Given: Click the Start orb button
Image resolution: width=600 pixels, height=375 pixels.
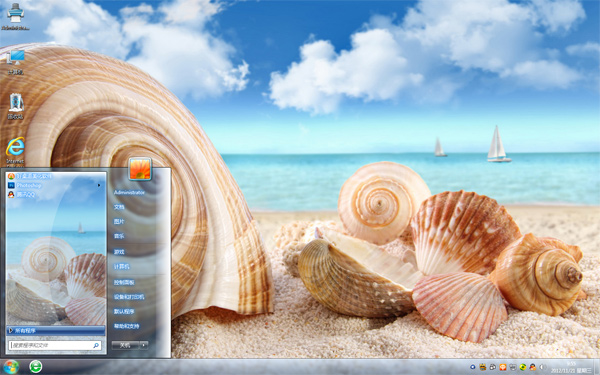Looking at the screenshot, I should click(11, 367).
